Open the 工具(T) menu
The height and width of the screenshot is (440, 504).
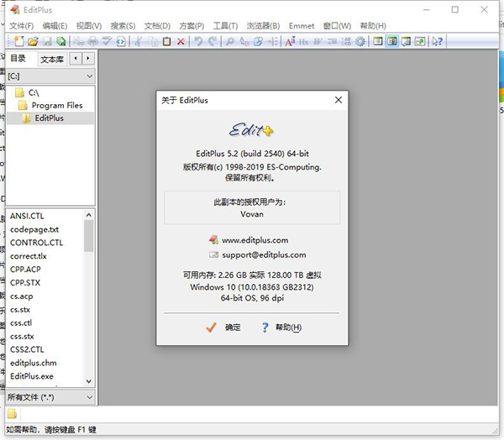[226, 26]
